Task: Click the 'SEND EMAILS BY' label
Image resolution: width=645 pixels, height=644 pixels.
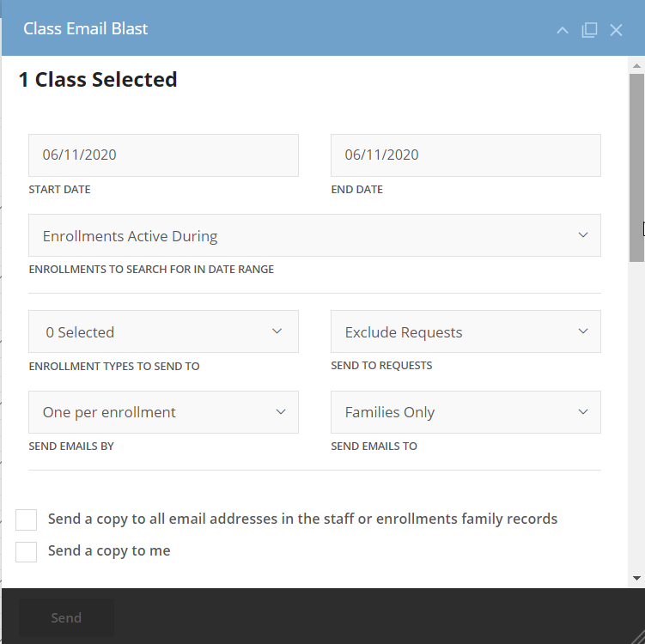Action: (71, 446)
